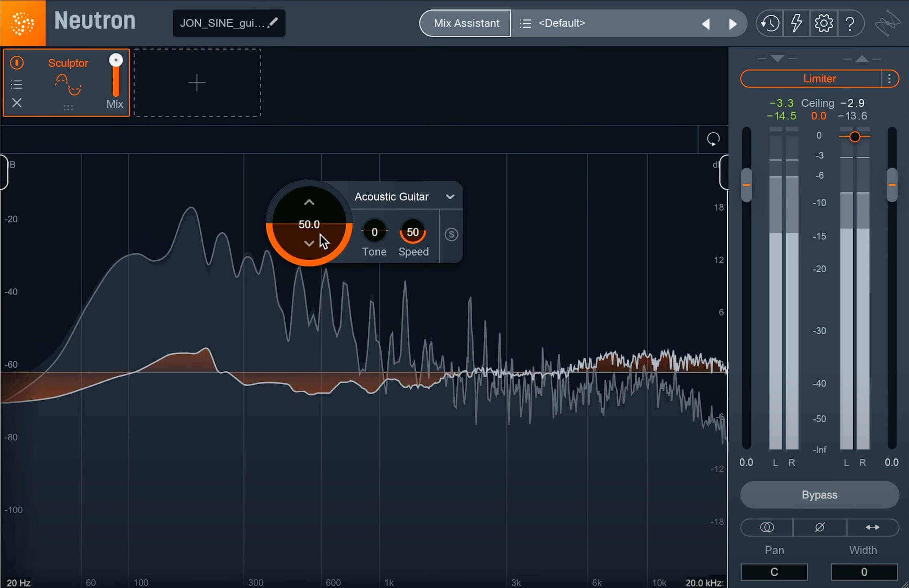Image resolution: width=909 pixels, height=588 pixels.
Task: Click the Bypass button
Action: pyautogui.click(x=819, y=495)
